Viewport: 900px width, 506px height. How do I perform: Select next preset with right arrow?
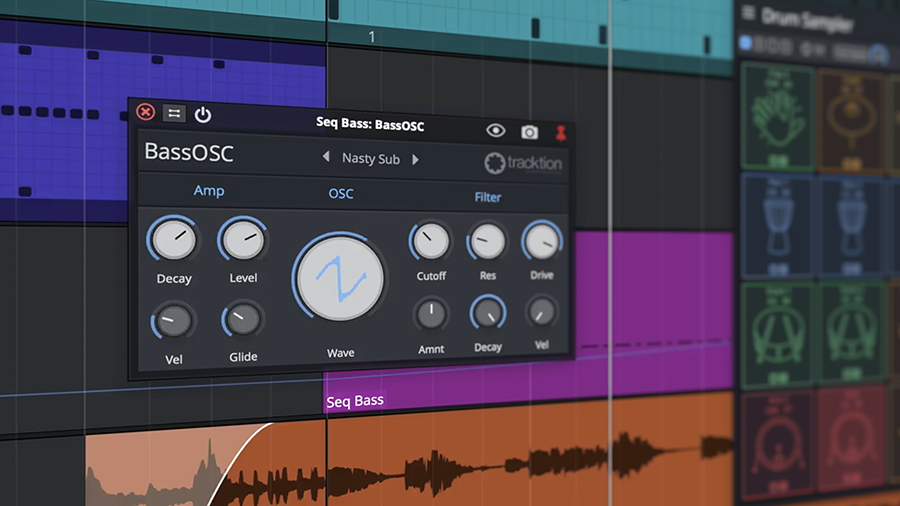416,159
